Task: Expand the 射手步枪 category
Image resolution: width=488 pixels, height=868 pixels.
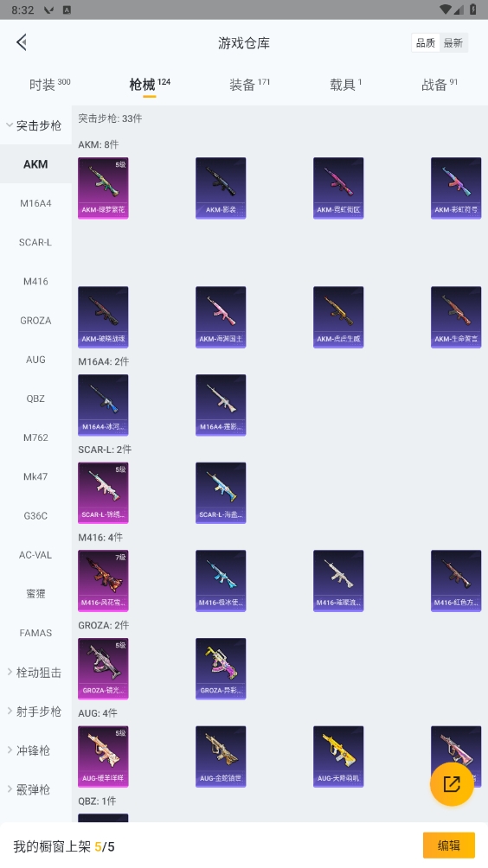Action: pos(36,712)
